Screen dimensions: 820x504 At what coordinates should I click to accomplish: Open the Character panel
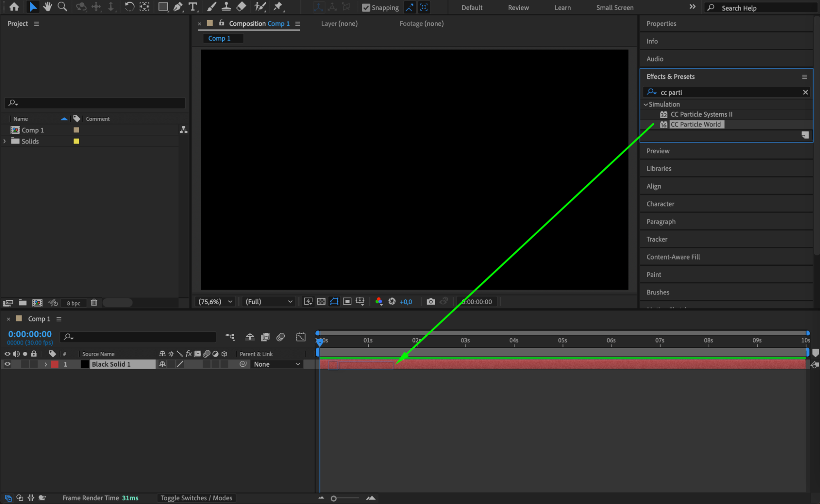[x=660, y=204]
